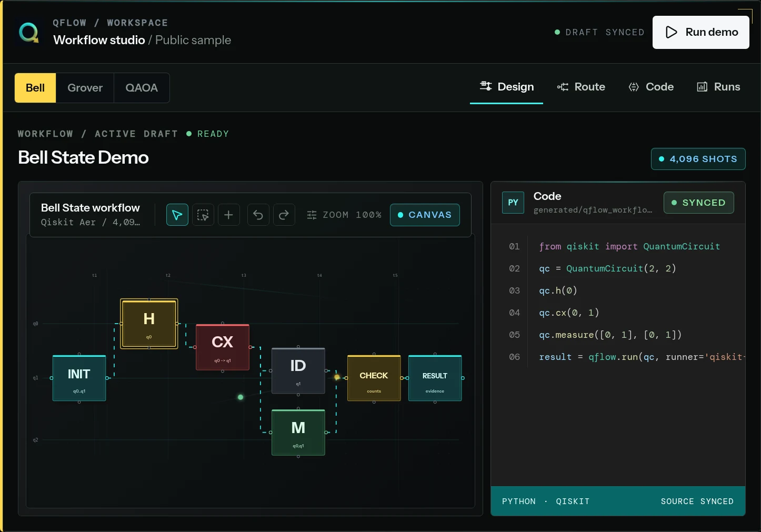The height and width of the screenshot is (532, 761).
Task: Add a node with the plus tool
Action: (x=228, y=215)
